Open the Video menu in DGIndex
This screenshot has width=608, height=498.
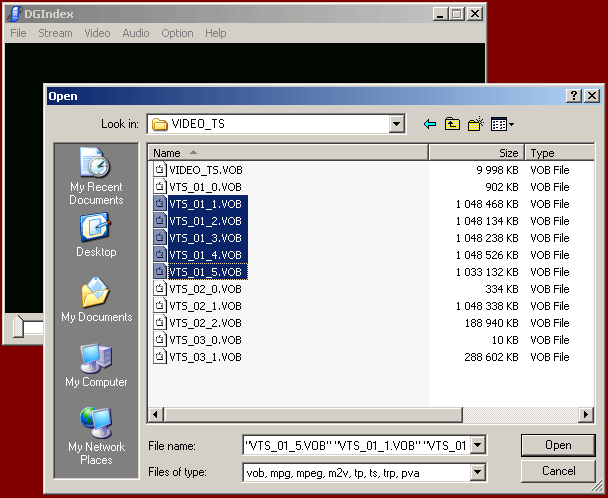97,33
